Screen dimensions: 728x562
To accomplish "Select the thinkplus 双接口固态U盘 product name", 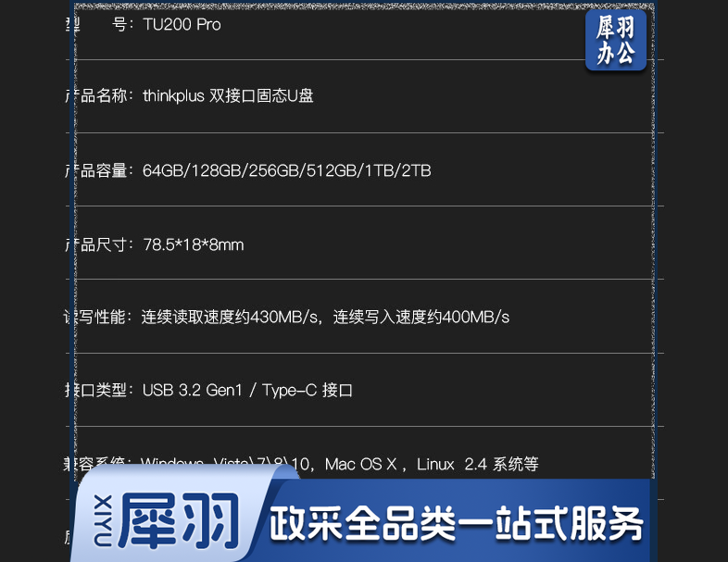I will 228,96.
